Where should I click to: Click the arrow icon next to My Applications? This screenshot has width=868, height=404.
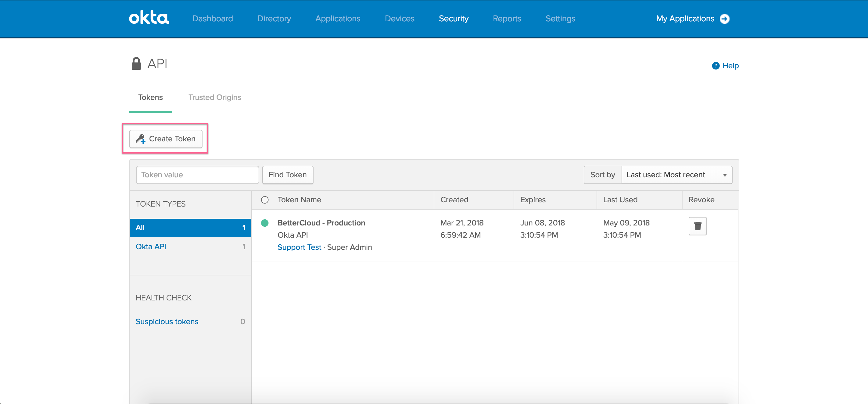pyautogui.click(x=725, y=19)
